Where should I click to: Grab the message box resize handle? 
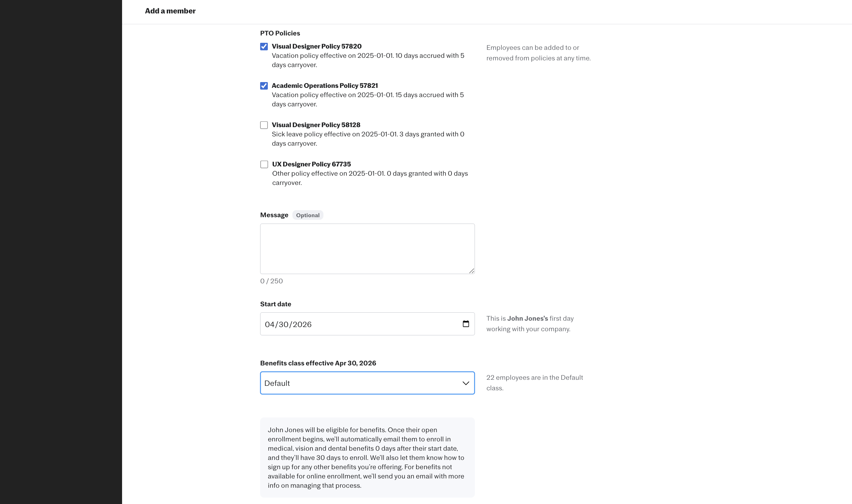pos(471,271)
